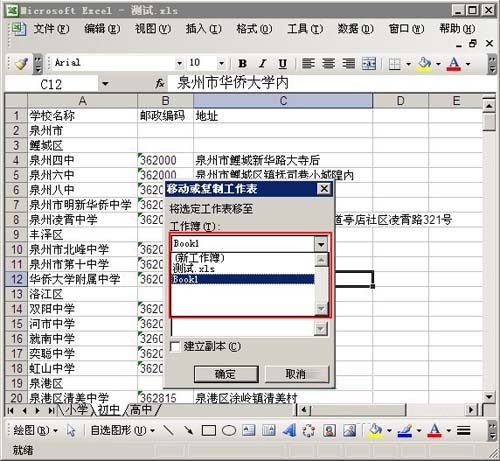Click last sheet tab navigation arrow
Viewport: 500px width, 461px height.
coord(51,410)
